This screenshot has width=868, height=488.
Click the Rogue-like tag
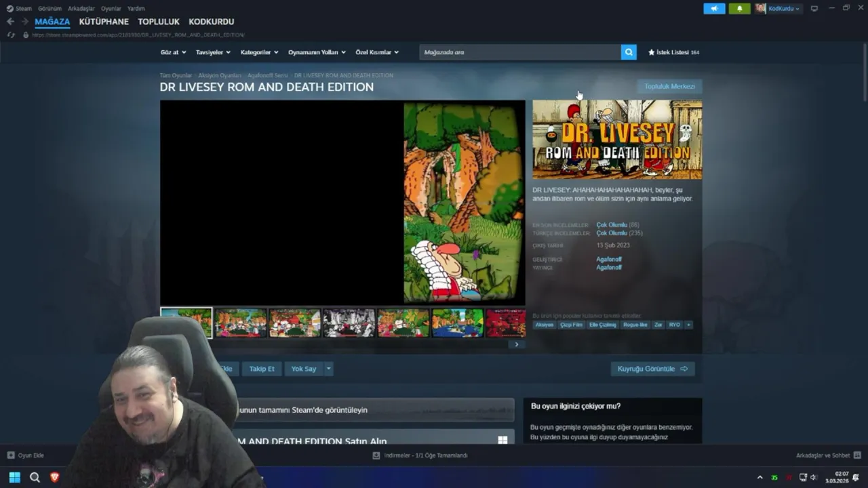635,325
